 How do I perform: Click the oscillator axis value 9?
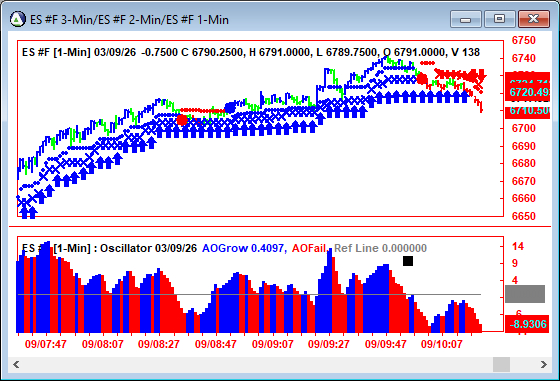click(x=515, y=263)
